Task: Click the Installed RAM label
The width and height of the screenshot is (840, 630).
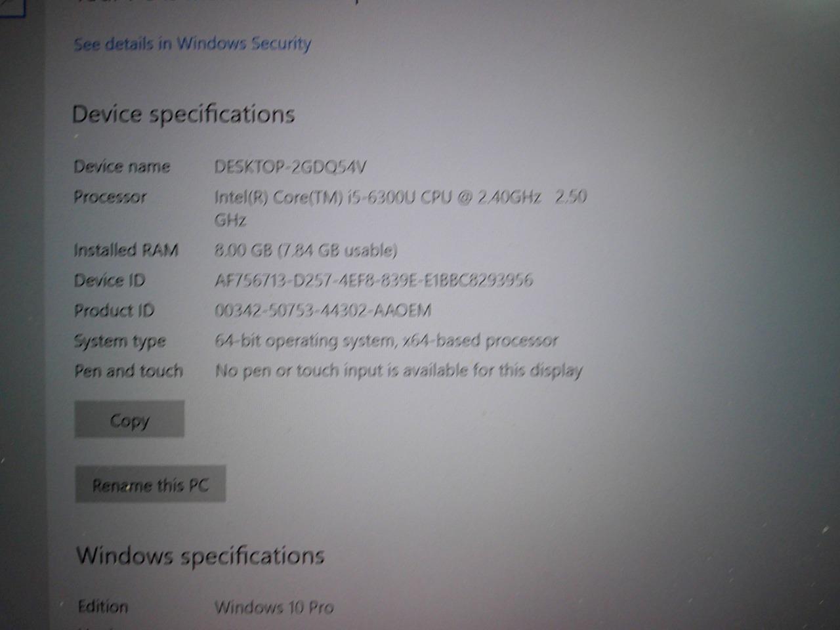Action: [x=126, y=250]
